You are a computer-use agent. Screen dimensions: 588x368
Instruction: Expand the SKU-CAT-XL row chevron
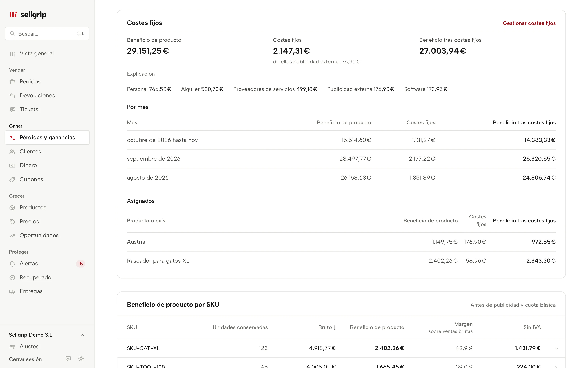click(x=556, y=348)
